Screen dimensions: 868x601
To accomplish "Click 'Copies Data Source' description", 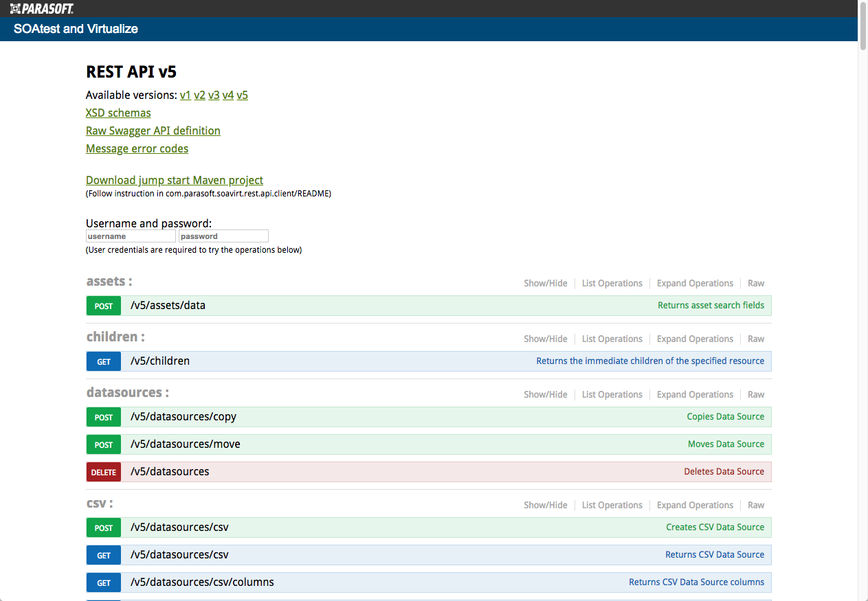I will tap(726, 417).
